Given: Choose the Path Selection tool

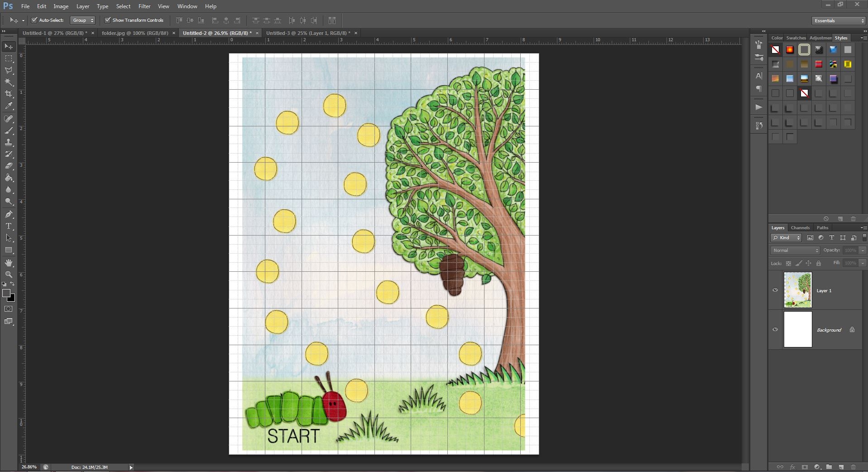Looking at the screenshot, I should (9, 238).
